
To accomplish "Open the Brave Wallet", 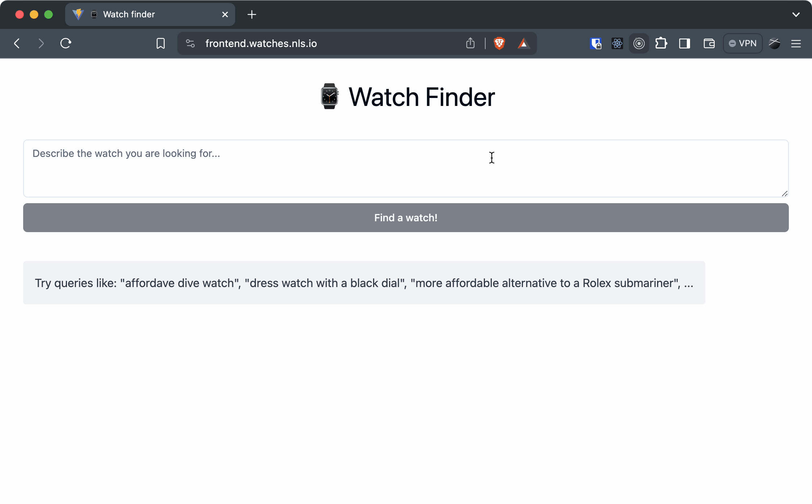I will (x=709, y=43).
